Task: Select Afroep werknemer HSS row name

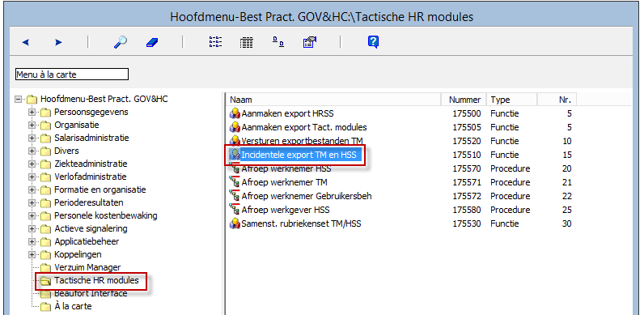Action: tap(286, 168)
